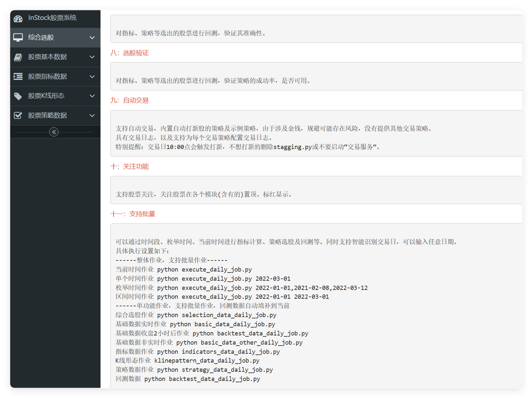Open the 综合选股 menu item

click(x=55, y=37)
